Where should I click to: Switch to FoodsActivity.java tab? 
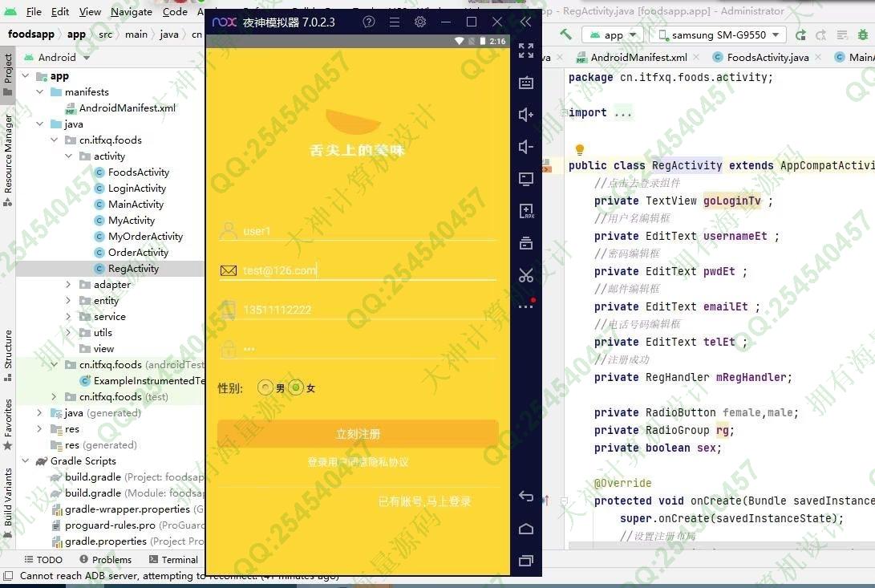pyautogui.click(x=768, y=57)
